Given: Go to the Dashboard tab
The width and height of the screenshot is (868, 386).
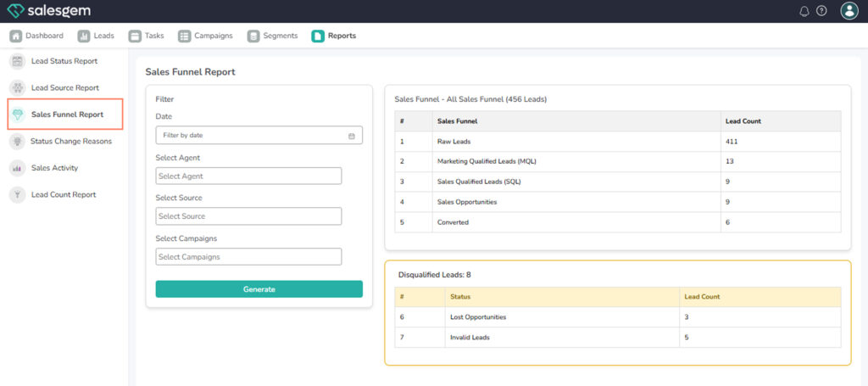Looking at the screenshot, I should (x=36, y=36).
